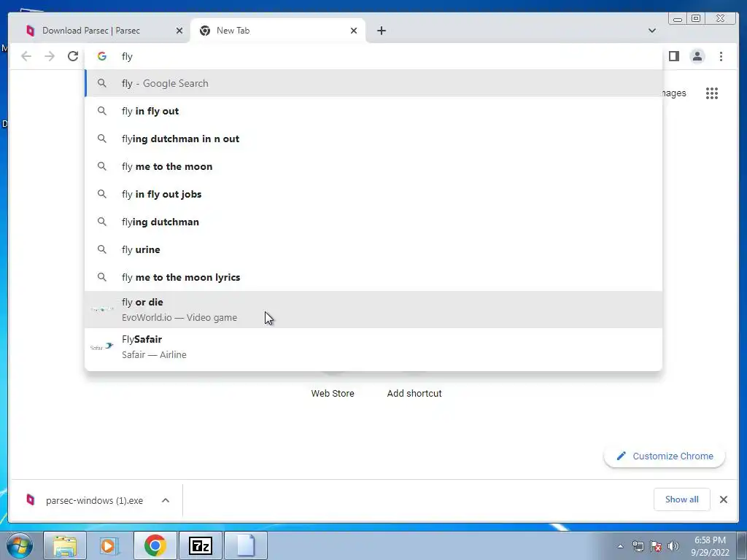
Task: Select fly in fly out jobs suggestion
Action: tap(373, 194)
